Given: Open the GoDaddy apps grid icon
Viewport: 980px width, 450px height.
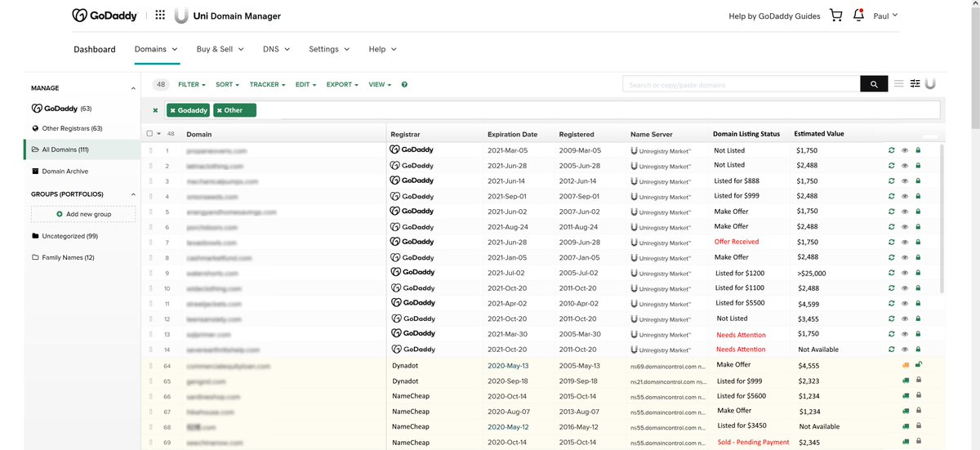Looking at the screenshot, I should click(x=160, y=16).
